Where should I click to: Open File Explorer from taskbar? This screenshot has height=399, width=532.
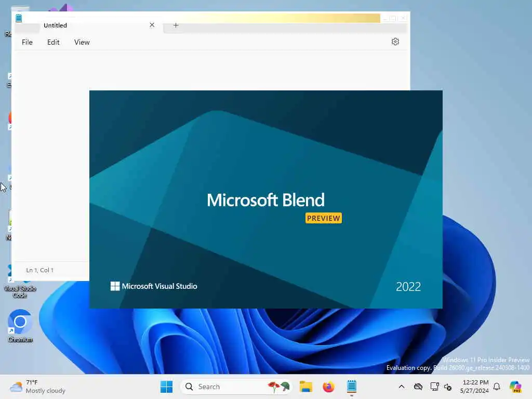305,387
